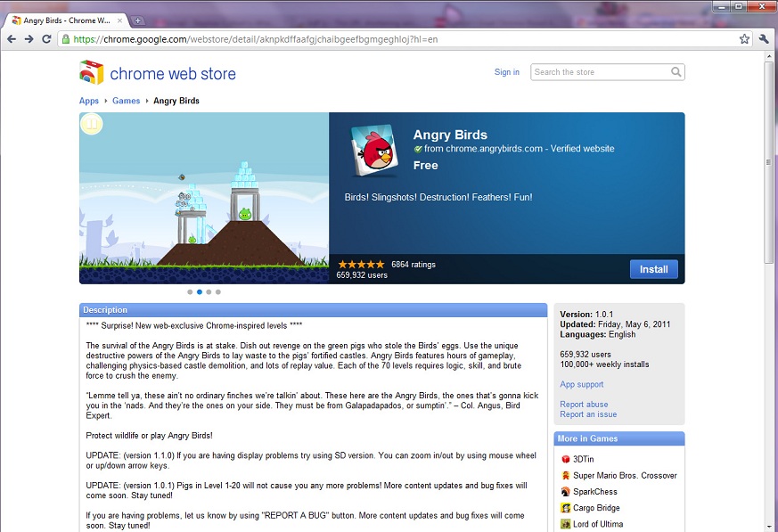This screenshot has height=532, width=778.
Task: Reload the page with the refresh icon
Action: point(46,39)
